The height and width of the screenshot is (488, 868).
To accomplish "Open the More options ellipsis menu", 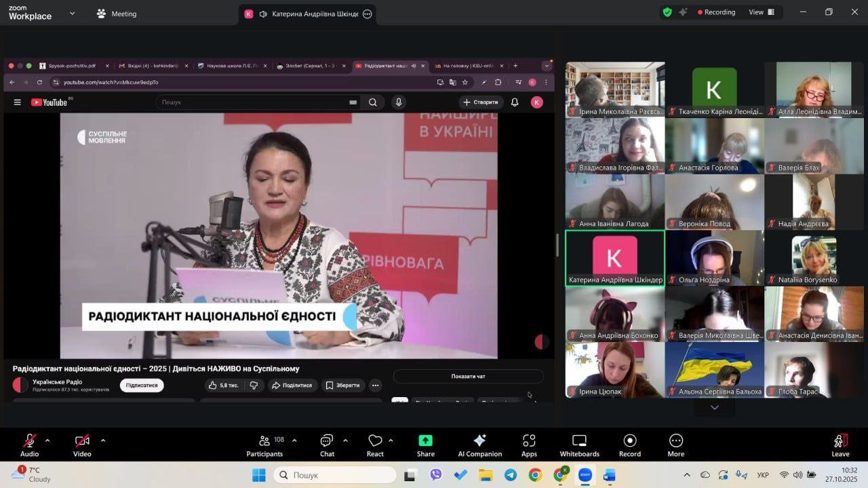I will point(676,445).
